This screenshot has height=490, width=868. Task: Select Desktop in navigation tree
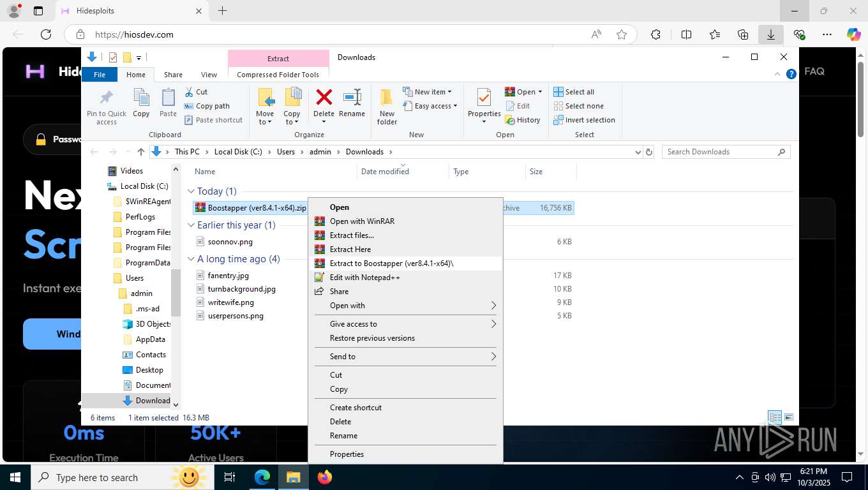click(149, 370)
